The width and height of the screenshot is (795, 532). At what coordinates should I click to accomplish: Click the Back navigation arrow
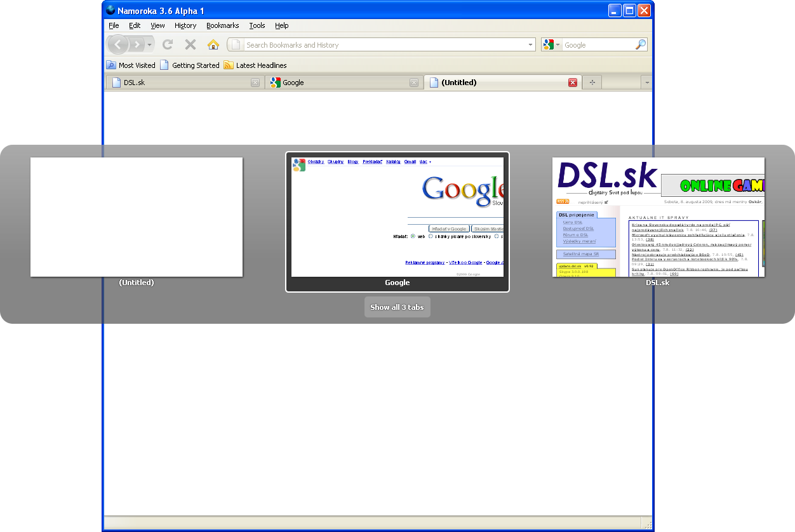click(x=118, y=45)
